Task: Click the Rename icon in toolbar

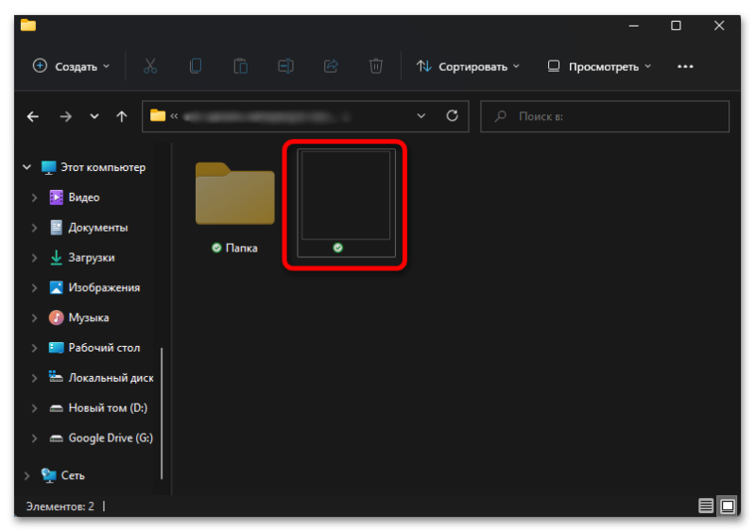Action: tap(285, 66)
